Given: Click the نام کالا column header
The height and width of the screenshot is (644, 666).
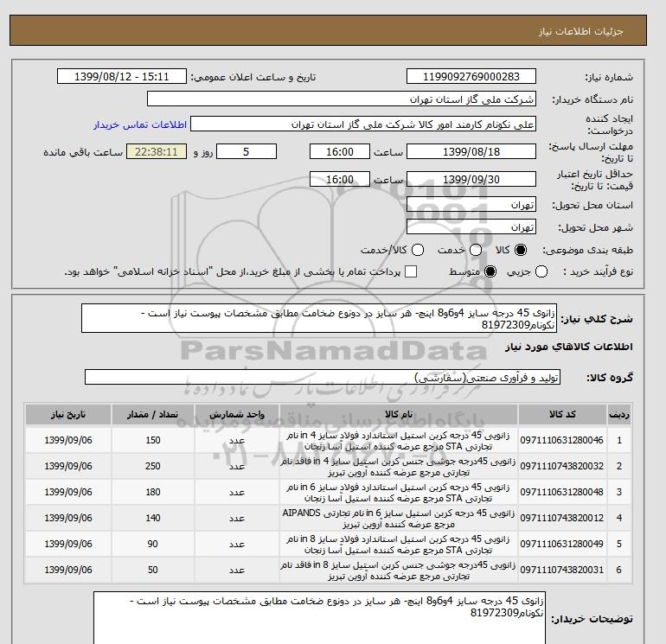Looking at the screenshot, I should 399,414.
